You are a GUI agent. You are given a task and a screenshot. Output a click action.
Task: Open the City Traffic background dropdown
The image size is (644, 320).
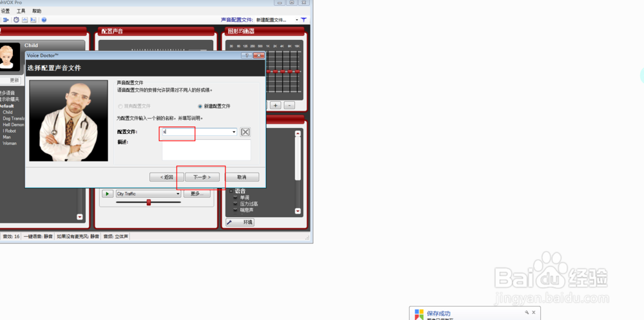tap(148, 194)
